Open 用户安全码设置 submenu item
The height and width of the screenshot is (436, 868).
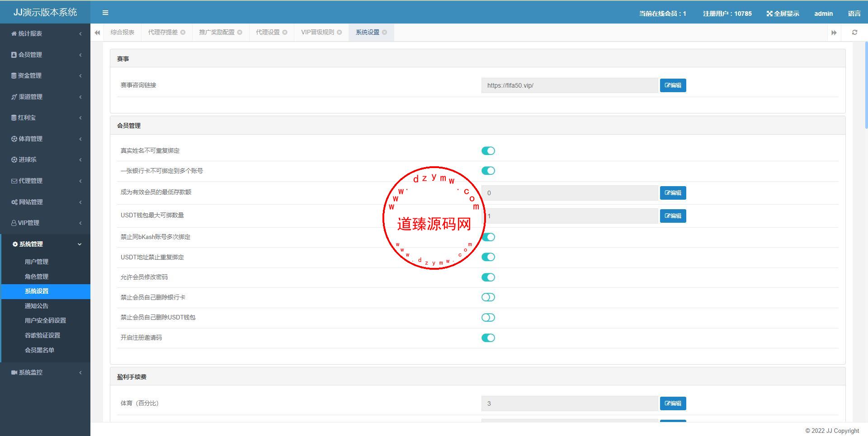pos(45,320)
